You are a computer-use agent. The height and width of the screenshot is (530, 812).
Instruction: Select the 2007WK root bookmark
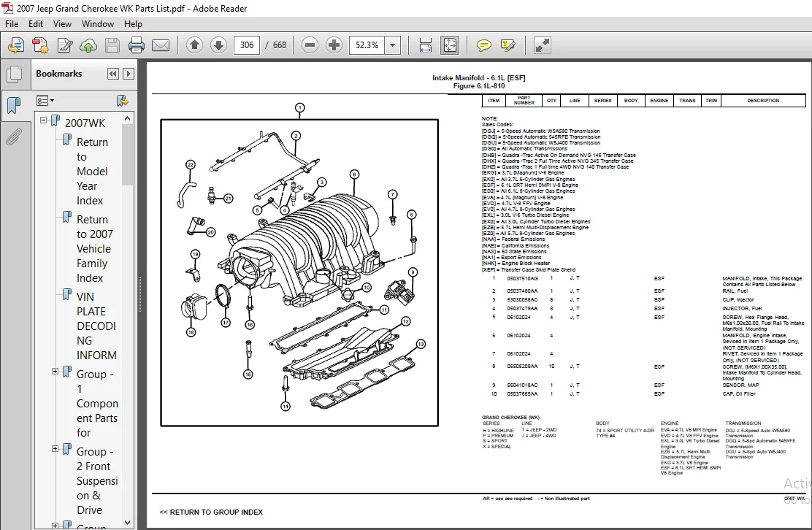tap(85, 123)
